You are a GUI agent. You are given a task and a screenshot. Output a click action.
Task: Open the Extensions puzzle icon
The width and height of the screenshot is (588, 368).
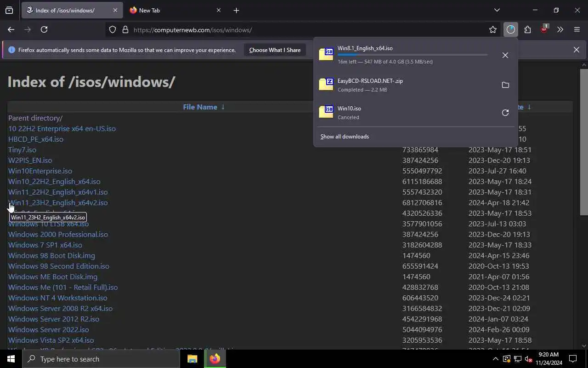click(x=527, y=29)
